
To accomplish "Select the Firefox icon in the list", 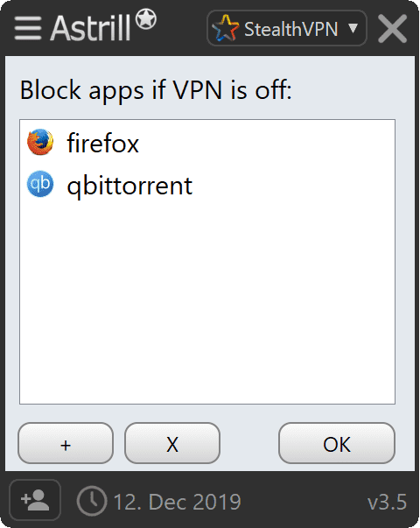I will tap(40, 143).
